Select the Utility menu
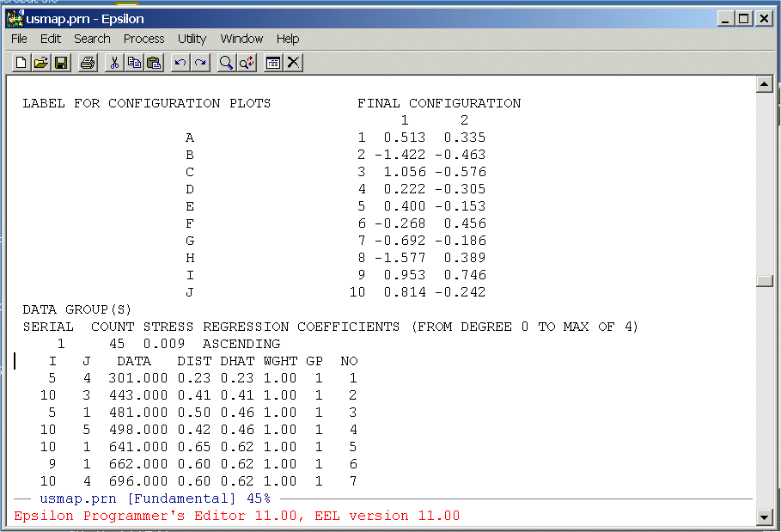Screen dimensions: 781x532 (192, 39)
